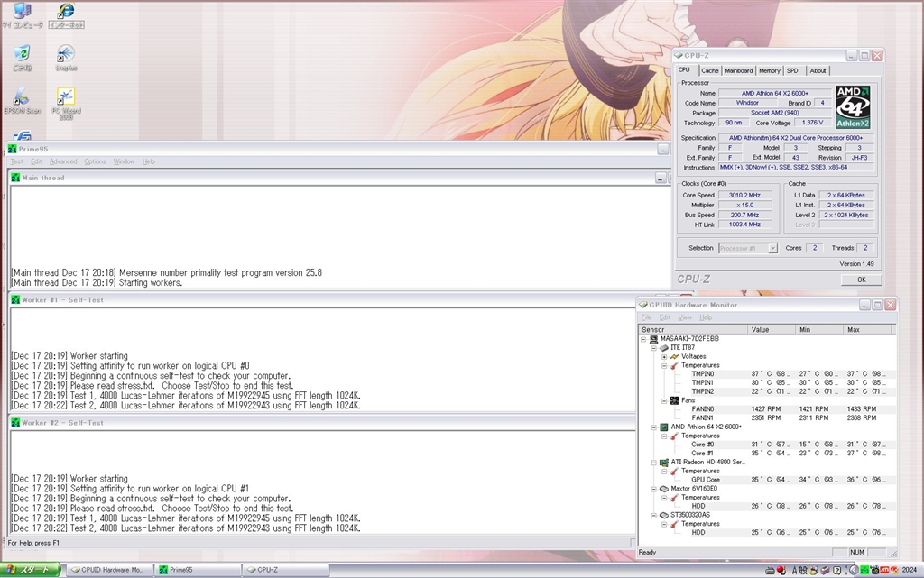Show hidden tray icons with the round arrow button

pyautogui.click(x=854, y=570)
